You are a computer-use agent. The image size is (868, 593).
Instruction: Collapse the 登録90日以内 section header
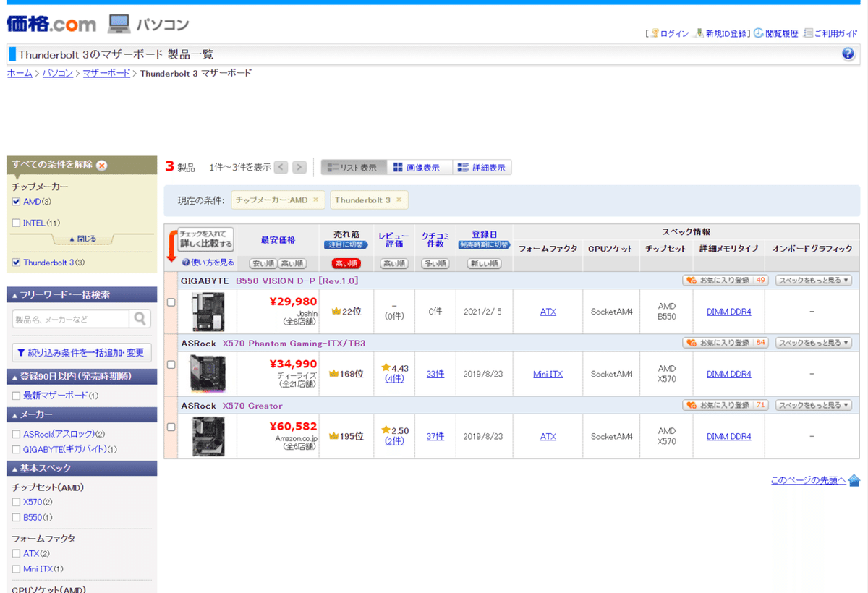[x=82, y=377]
